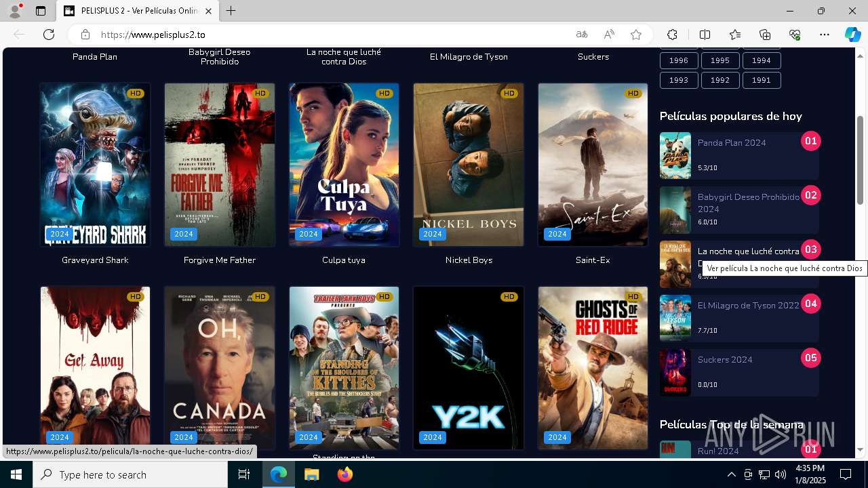
Task: Open the Y2K movie poster
Action: pos(469,368)
